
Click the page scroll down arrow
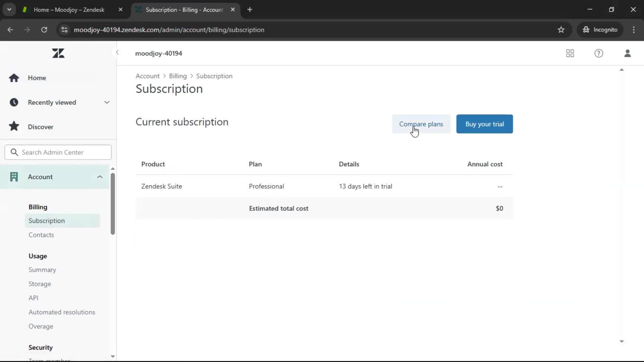coord(622,341)
